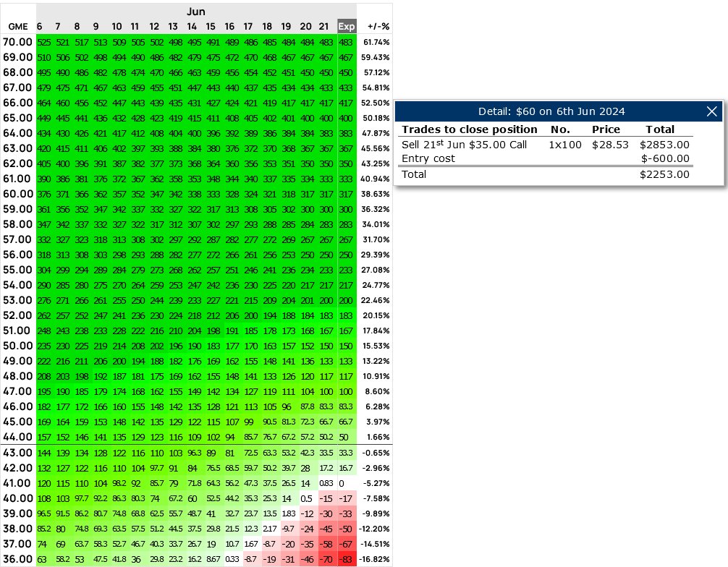Click the 525 cell in the 70.00 row
The image size is (728, 567).
click(44, 42)
